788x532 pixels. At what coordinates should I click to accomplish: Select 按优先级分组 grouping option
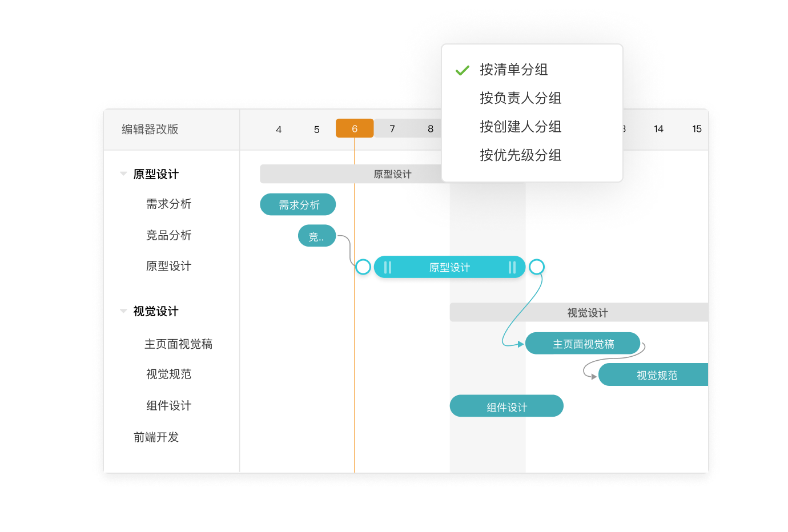(x=520, y=155)
